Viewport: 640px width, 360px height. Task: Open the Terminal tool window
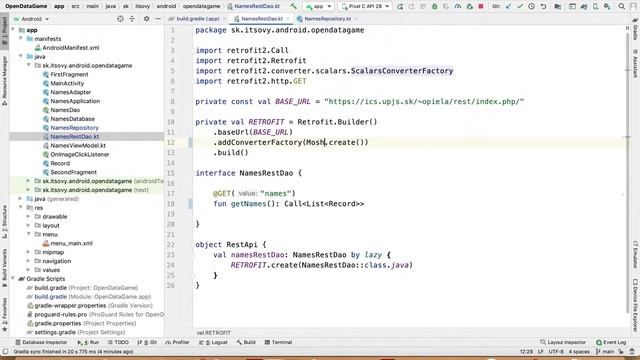point(278,342)
